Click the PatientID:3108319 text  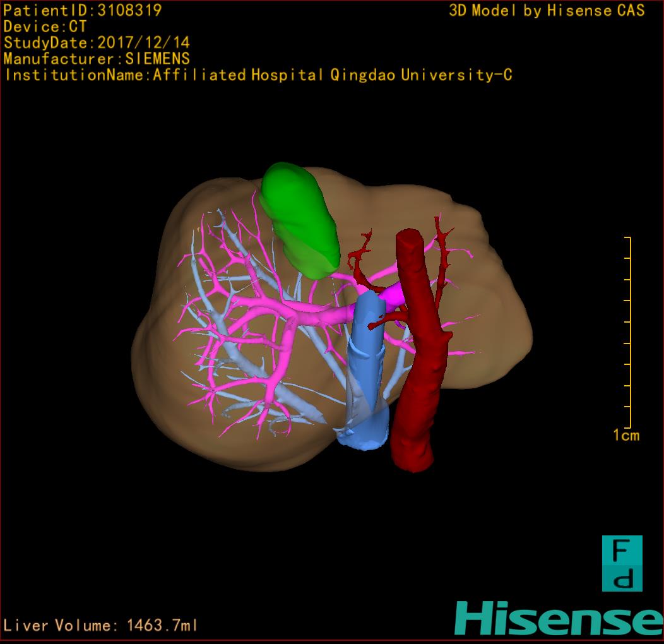(83, 10)
